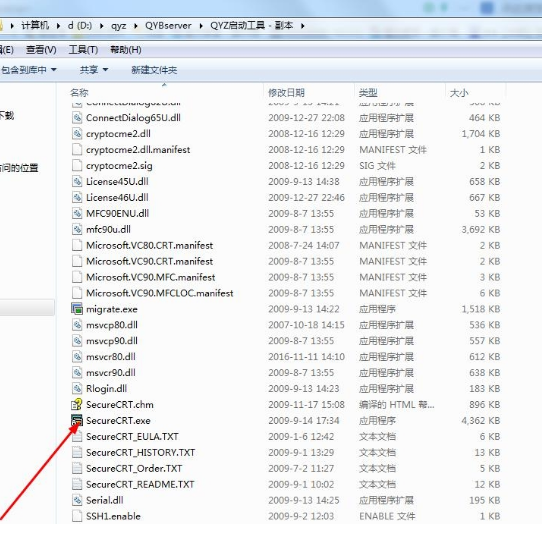
Task: Select the SSH1.enable file name
Action: [x=113, y=516]
